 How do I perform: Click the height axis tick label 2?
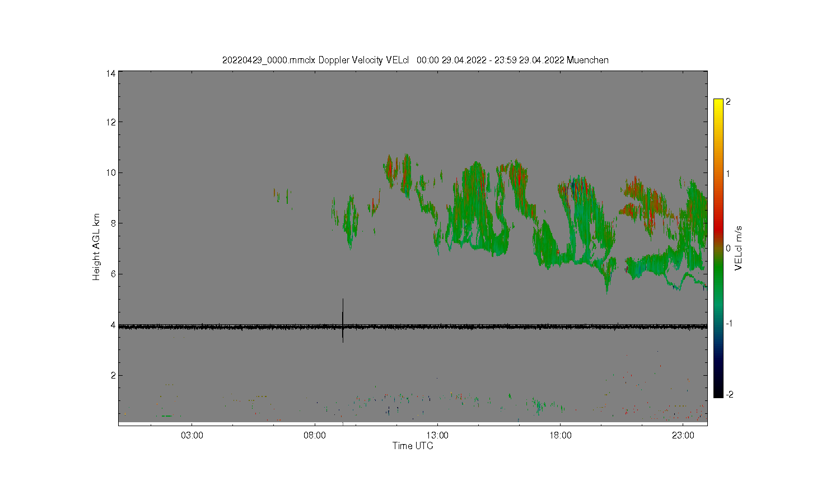pyautogui.click(x=113, y=375)
